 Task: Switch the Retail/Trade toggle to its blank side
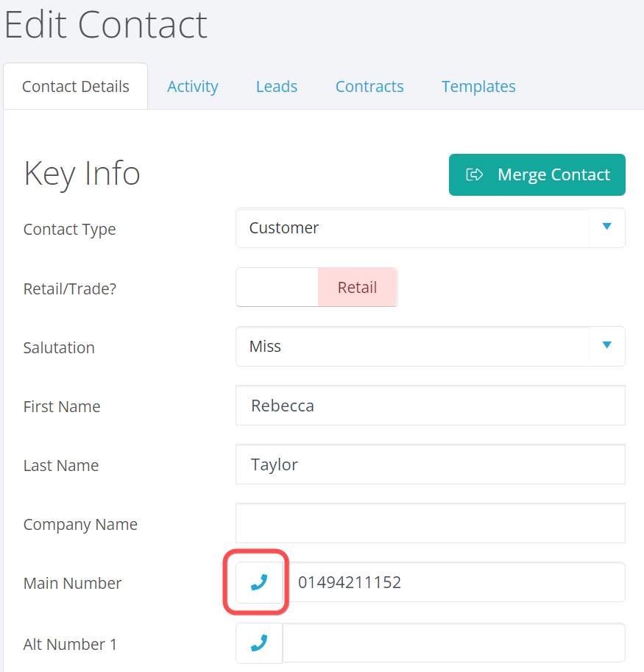coord(277,287)
